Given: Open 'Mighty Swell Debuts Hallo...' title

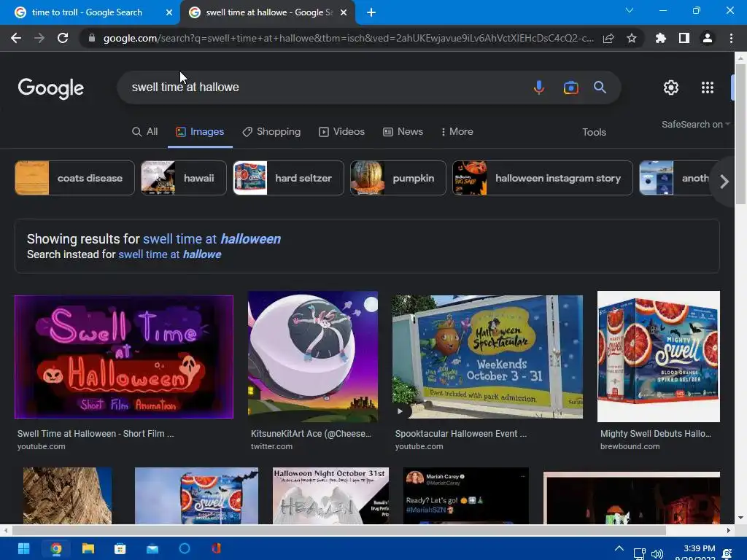Looking at the screenshot, I should pyautogui.click(x=656, y=433).
